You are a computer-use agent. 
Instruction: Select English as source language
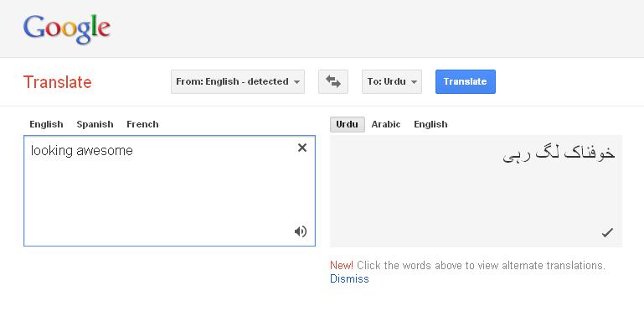[46, 124]
